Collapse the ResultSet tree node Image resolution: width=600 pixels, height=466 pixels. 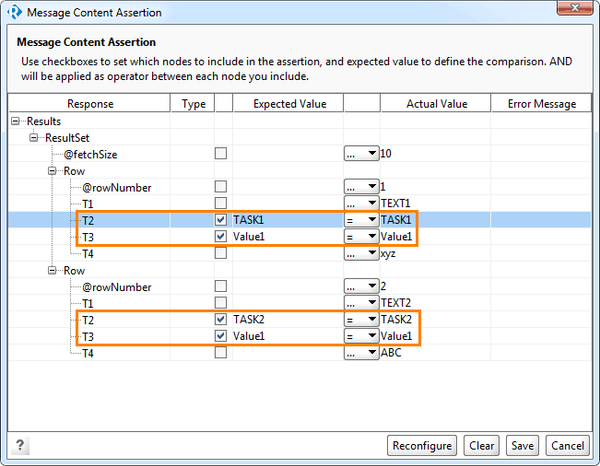tap(35, 136)
